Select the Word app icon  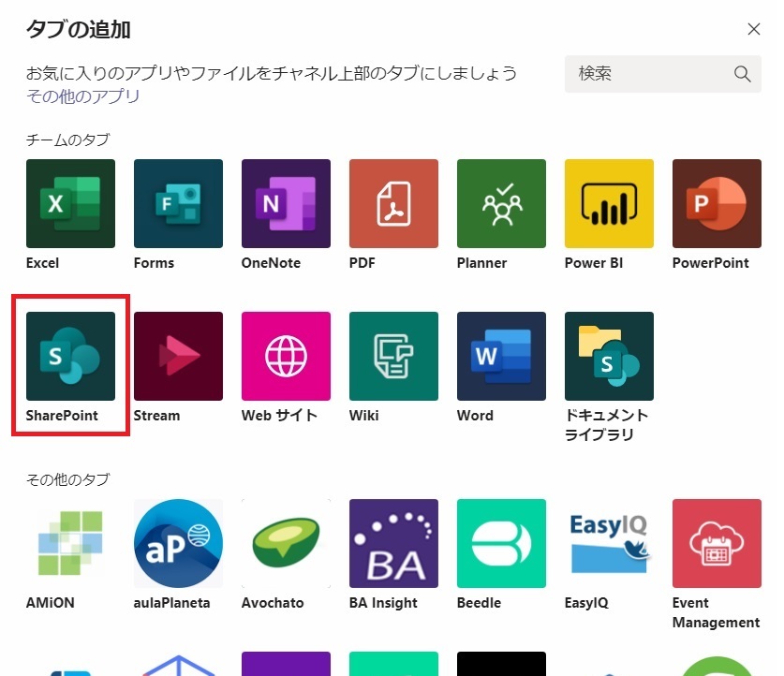501,356
